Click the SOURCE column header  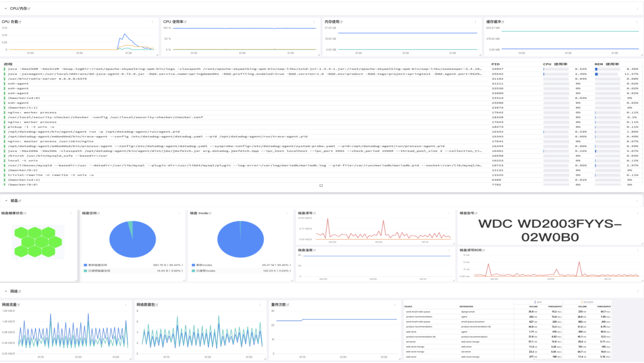pos(408,307)
